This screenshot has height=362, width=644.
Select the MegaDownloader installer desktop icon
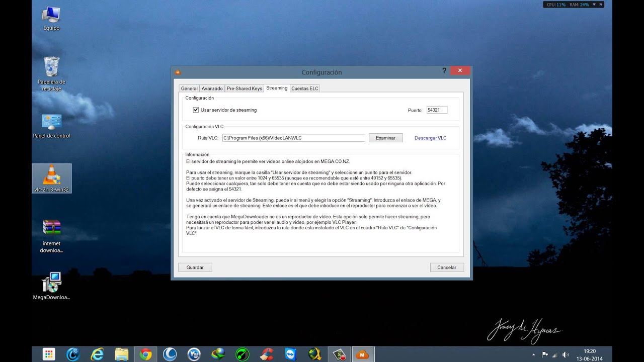51,286
